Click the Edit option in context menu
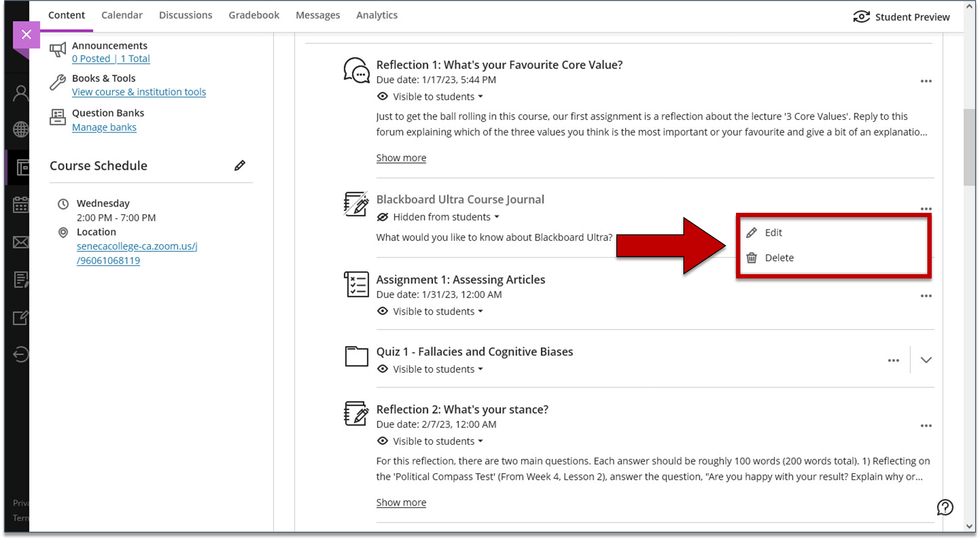The image size is (980, 540). 773,232
